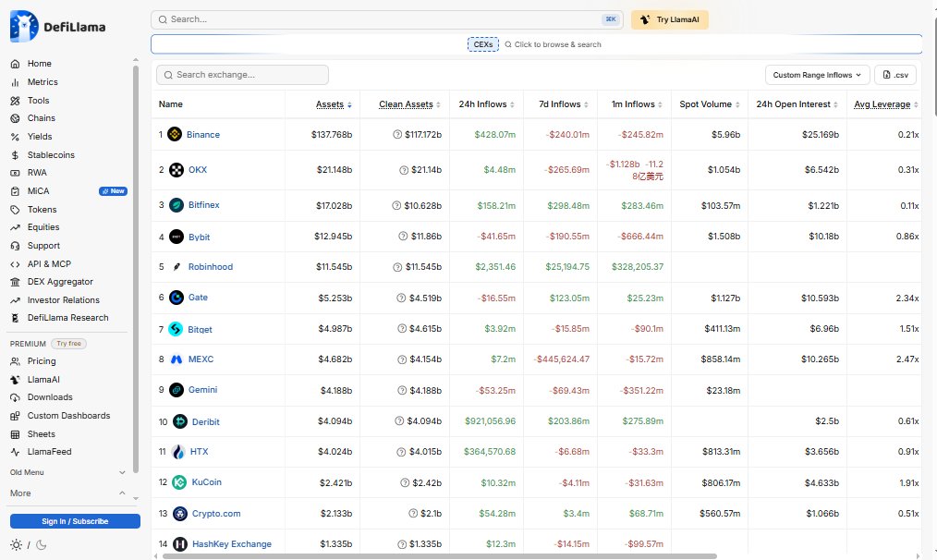Click the DefiLlama Research icon
937x560 pixels.
[x=16, y=318]
